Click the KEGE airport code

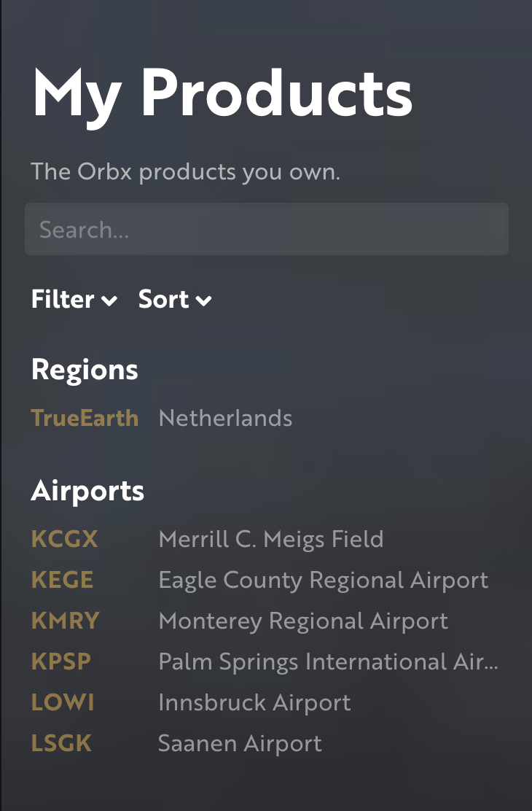click(x=62, y=581)
